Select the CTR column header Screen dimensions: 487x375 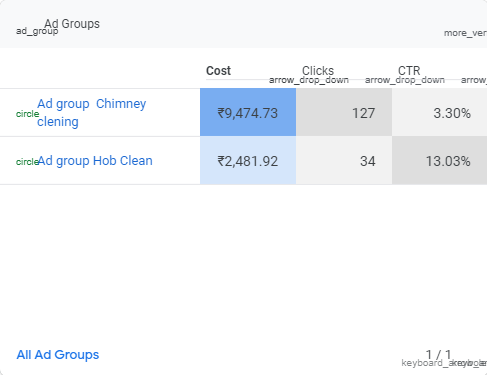coord(409,71)
